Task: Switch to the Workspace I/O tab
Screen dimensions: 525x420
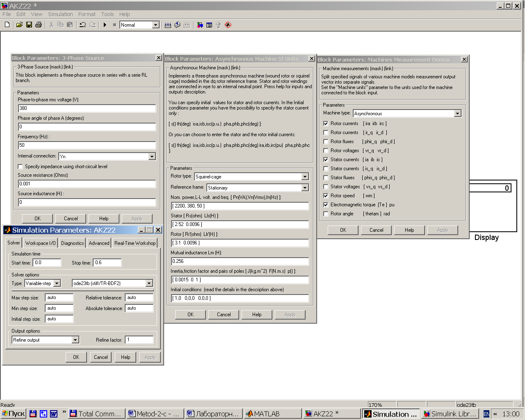Action: tap(40, 243)
